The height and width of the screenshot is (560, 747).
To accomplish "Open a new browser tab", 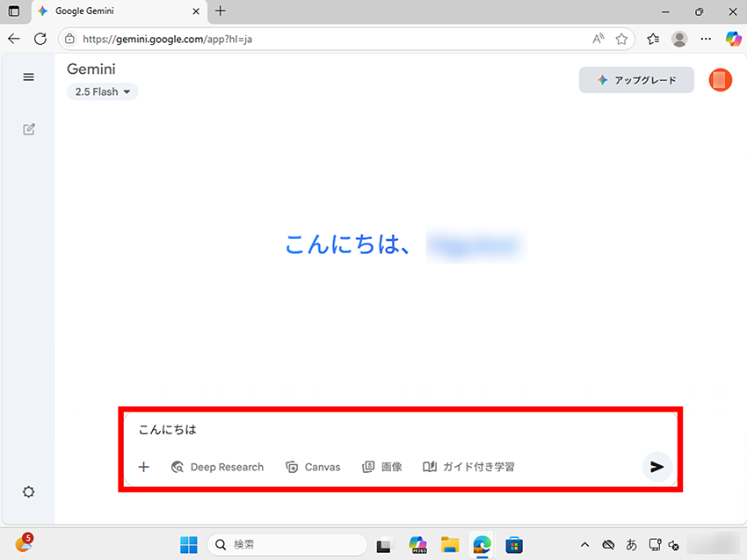I will point(221,11).
